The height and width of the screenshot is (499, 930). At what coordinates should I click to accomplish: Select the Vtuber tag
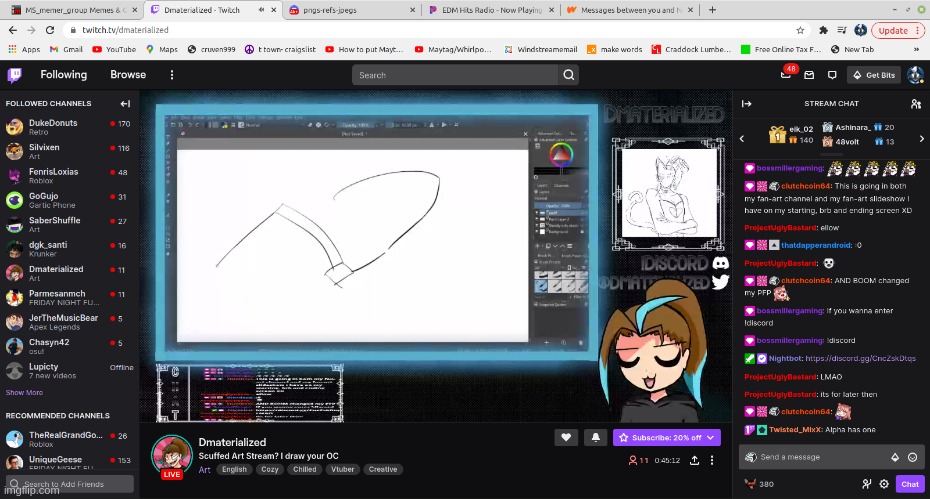pos(343,469)
